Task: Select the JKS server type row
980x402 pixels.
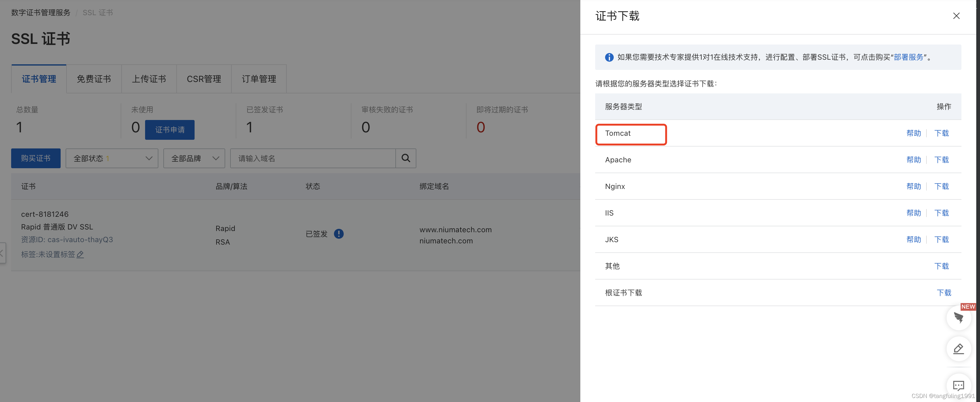Action: 778,240
